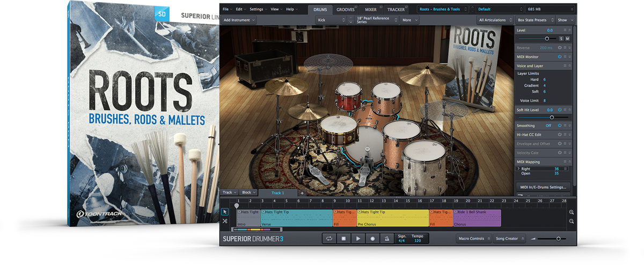Select the scissors cut tool
Image resolution: width=644 pixels, height=265 pixels.
225,221
